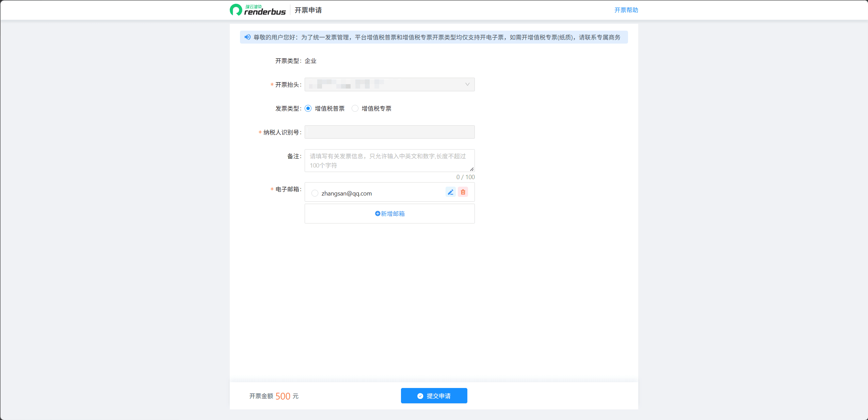Click the 开票类型: 企业 text
This screenshot has width=868, height=420.
click(x=296, y=61)
